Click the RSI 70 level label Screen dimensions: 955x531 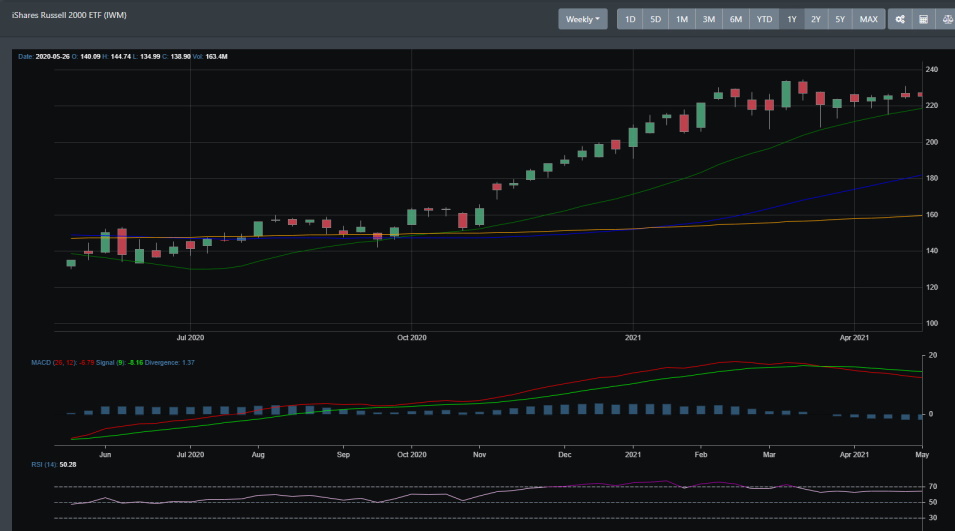click(932, 487)
